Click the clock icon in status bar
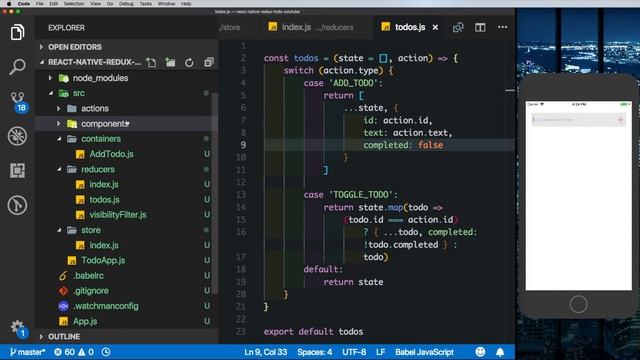The width and height of the screenshot is (640, 360). click(x=106, y=352)
